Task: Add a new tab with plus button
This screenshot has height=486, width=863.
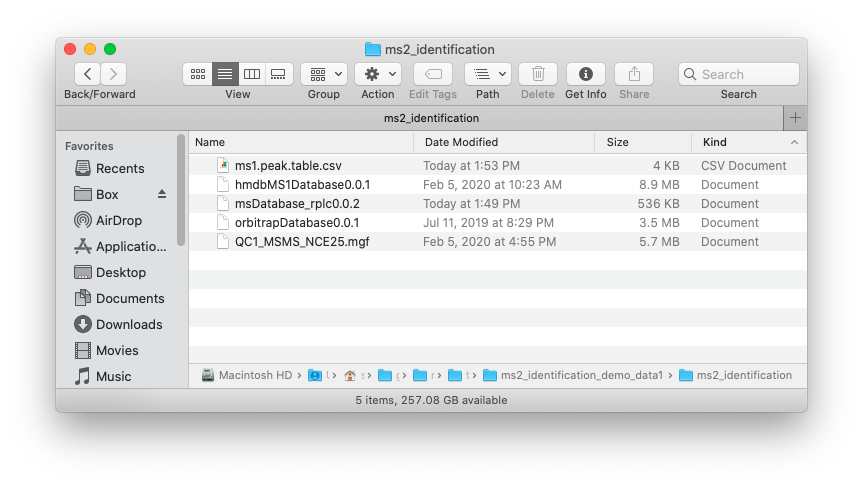Action: pos(795,118)
